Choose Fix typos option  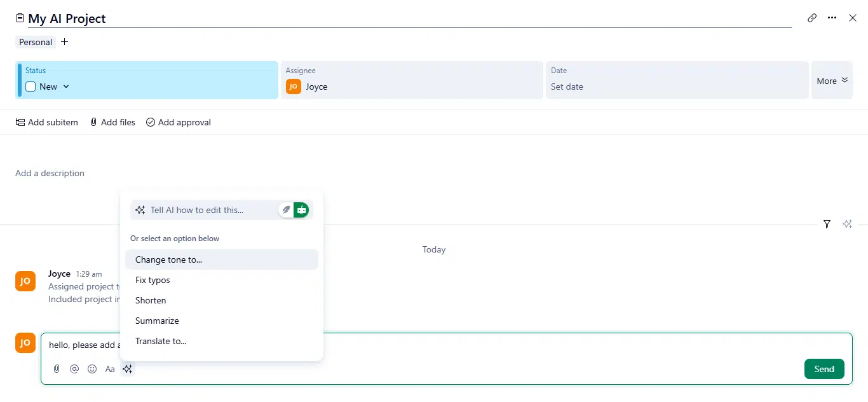coord(222,280)
